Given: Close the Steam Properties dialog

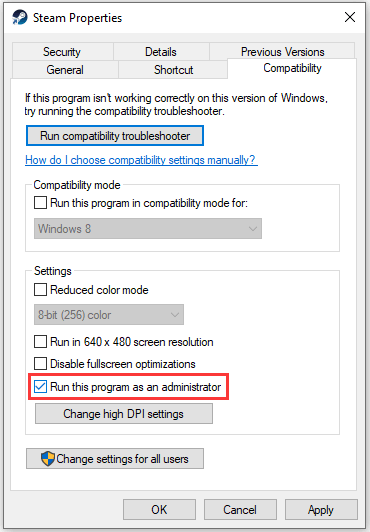Looking at the screenshot, I should coord(350,17).
